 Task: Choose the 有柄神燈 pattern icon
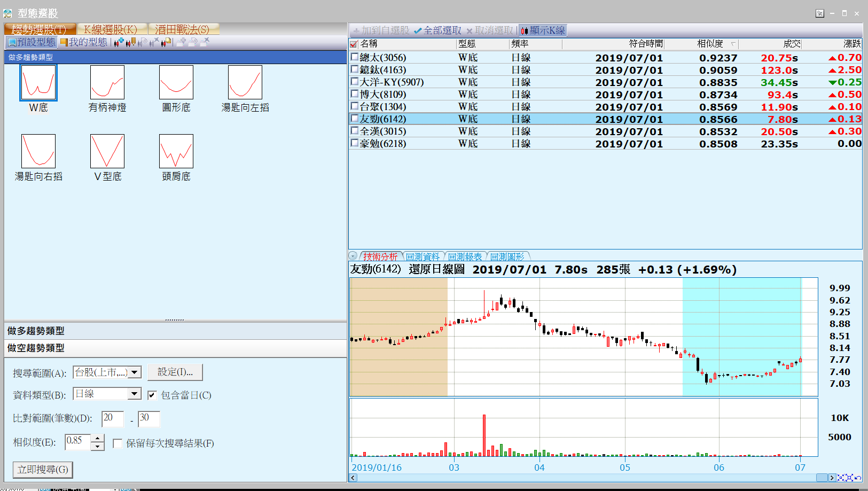click(107, 83)
